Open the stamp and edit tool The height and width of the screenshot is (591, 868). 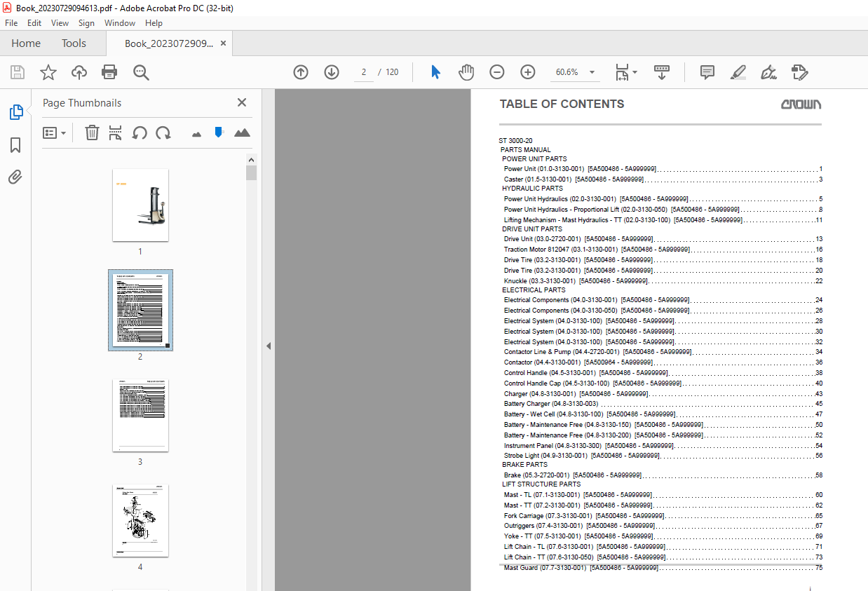coord(799,72)
